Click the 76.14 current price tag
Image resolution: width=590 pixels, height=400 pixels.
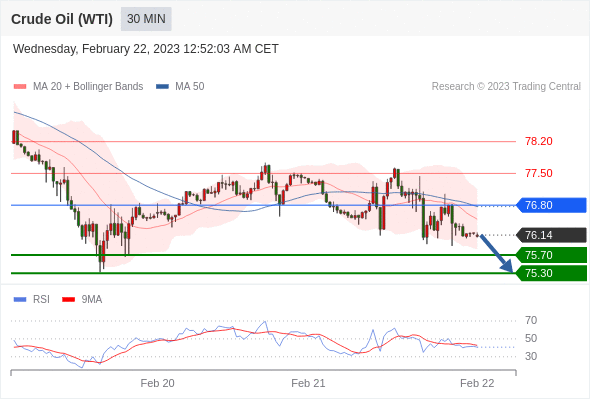point(552,235)
